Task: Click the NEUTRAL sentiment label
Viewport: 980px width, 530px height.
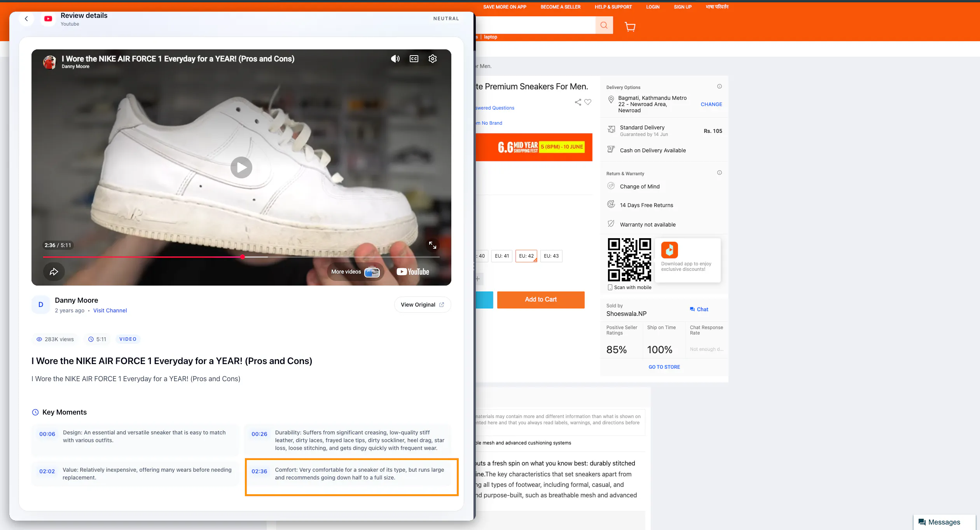Action: tap(446, 19)
